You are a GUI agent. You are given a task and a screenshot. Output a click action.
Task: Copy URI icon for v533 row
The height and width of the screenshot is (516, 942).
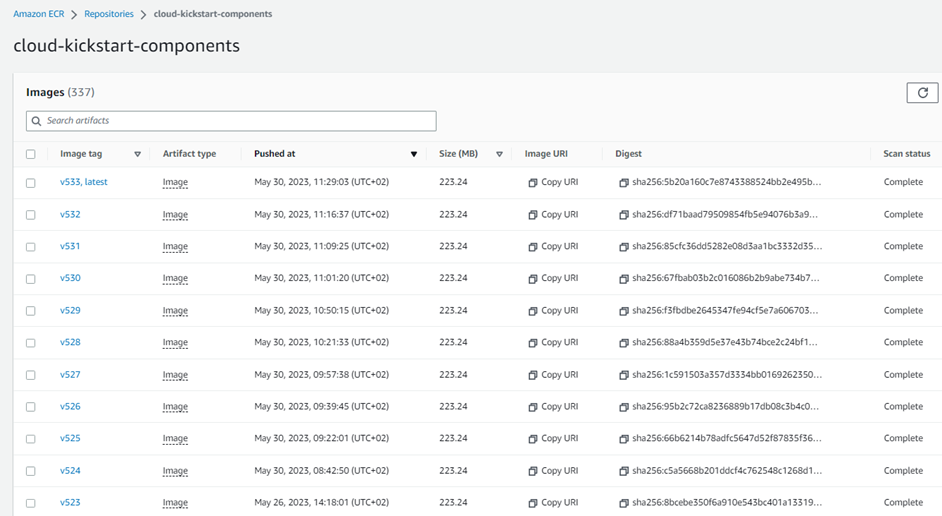[x=532, y=183]
